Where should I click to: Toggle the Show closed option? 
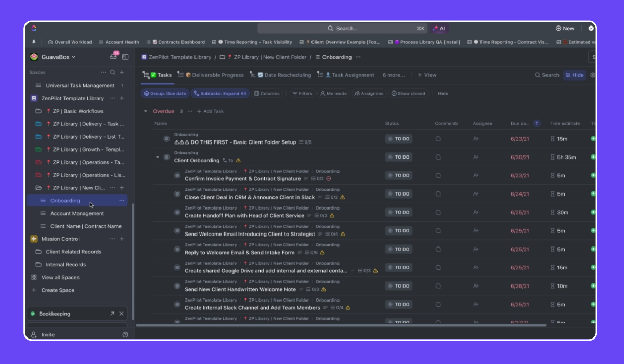pyautogui.click(x=408, y=94)
